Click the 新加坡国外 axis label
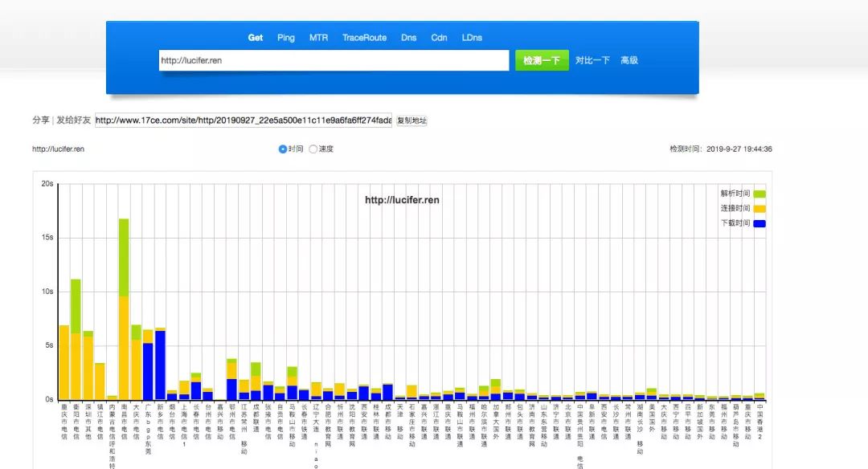Viewport: 868px width, 469px height. click(x=700, y=422)
